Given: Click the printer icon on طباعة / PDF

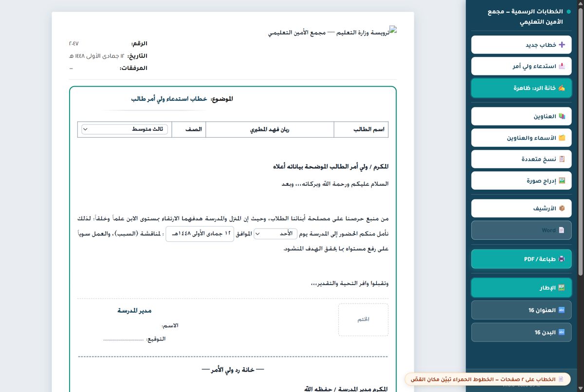Looking at the screenshot, I should [562, 259].
